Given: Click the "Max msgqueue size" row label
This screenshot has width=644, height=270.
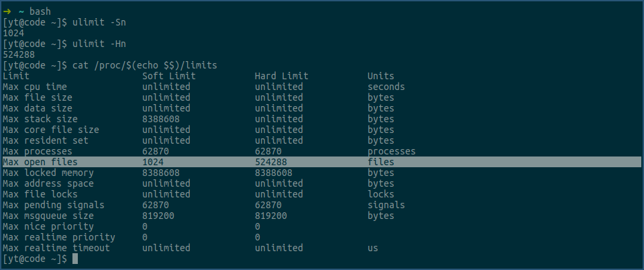Looking at the screenshot, I should [48, 216].
